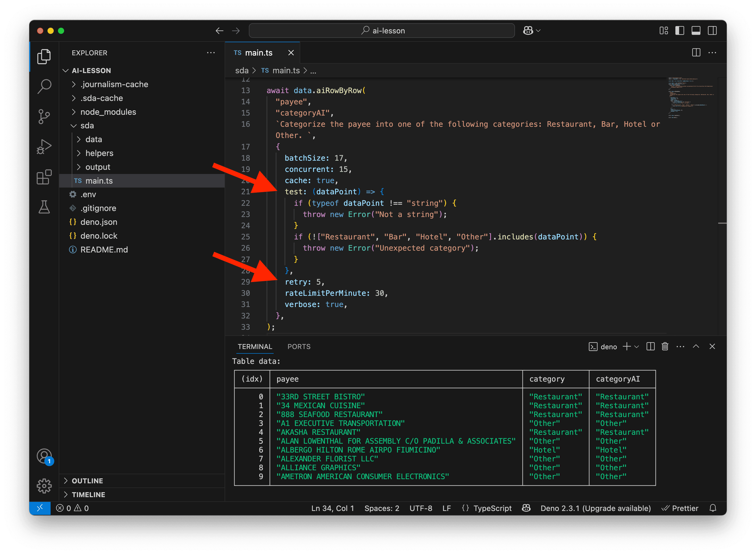Kill the terminal with trash icon

tap(665, 346)
